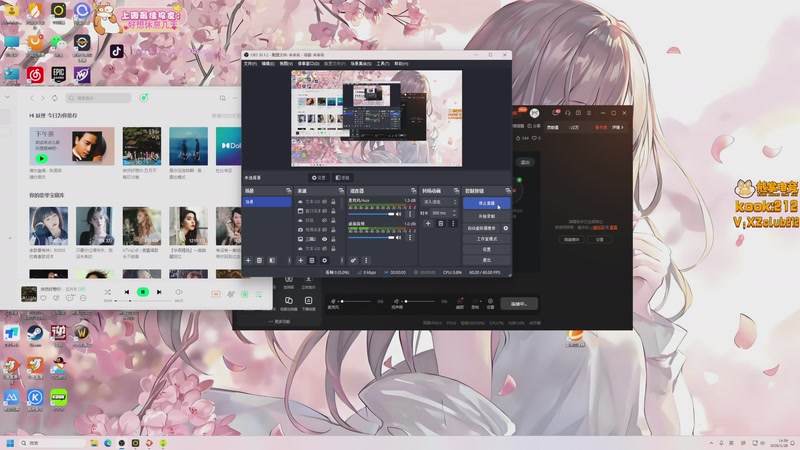Delete selected source with trash icon in Sources dock

tap(312, 260)
